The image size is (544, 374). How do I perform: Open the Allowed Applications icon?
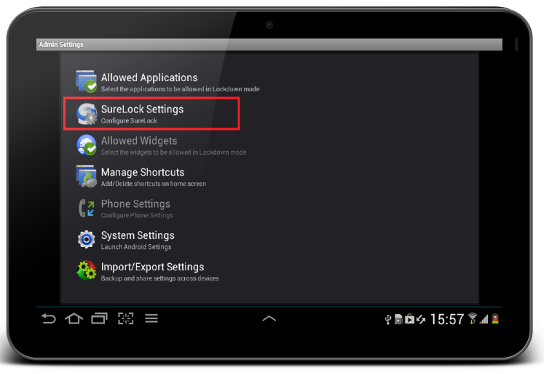(86, 82)
